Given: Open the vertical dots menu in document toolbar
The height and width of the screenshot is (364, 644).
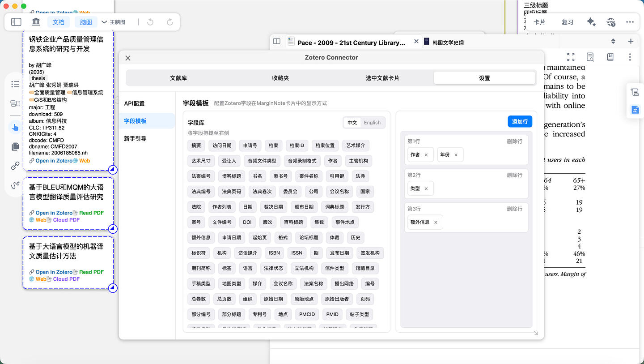Looking at the screenshot, I should click(629, 57).
